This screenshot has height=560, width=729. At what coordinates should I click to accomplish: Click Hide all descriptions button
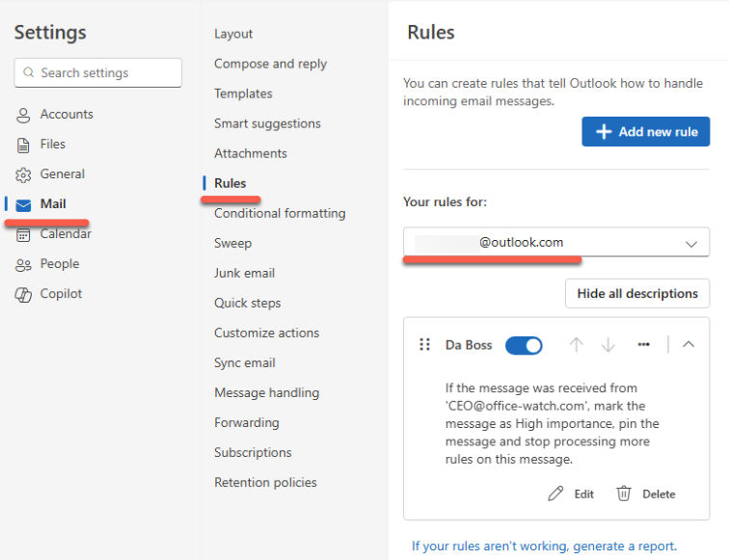pos(637,293)
